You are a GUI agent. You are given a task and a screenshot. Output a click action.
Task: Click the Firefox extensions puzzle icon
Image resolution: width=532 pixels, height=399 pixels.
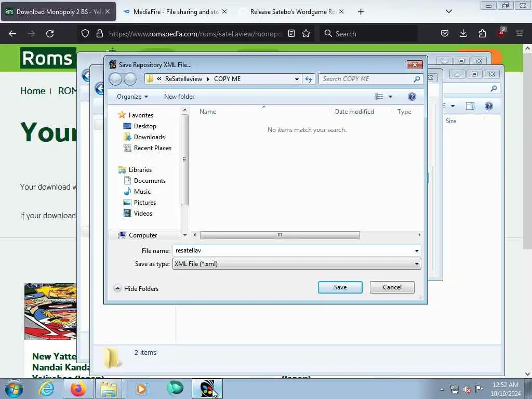coord(482,33)
